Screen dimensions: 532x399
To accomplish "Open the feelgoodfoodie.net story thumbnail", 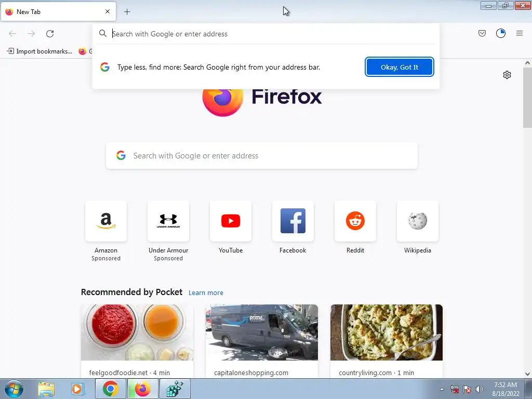I will [x=137, y=332].
